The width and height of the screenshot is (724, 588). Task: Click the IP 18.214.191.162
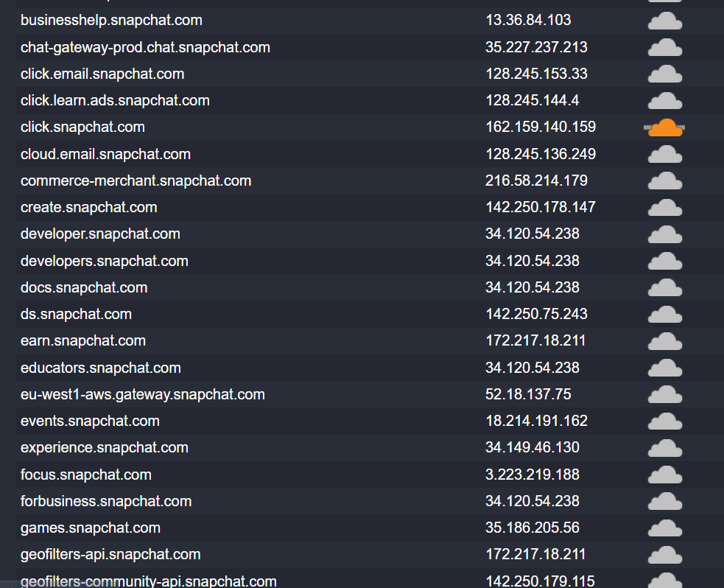[536, 421]
